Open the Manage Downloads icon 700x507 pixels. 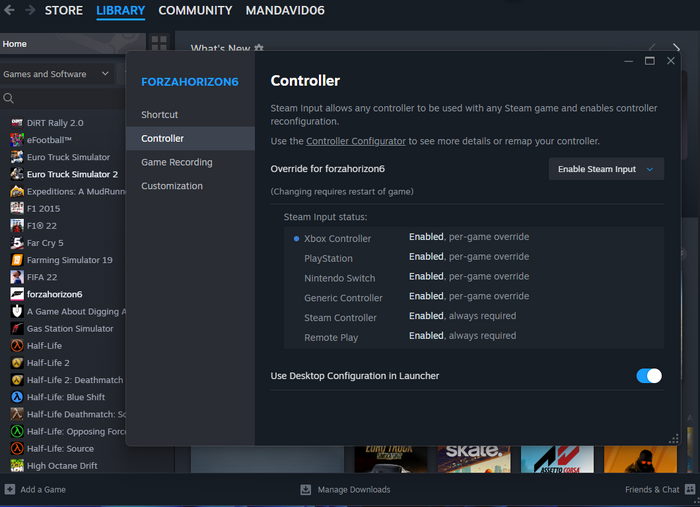point(306,490)
